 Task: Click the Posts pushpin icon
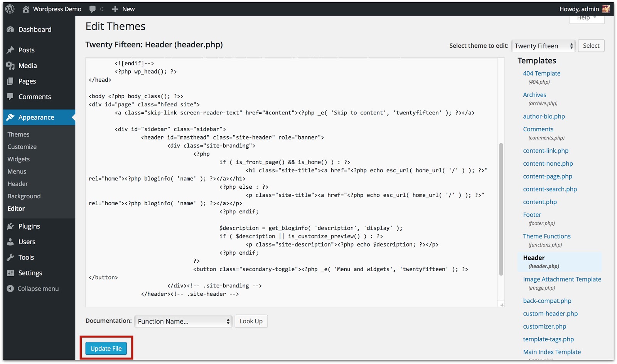point(10,50)
